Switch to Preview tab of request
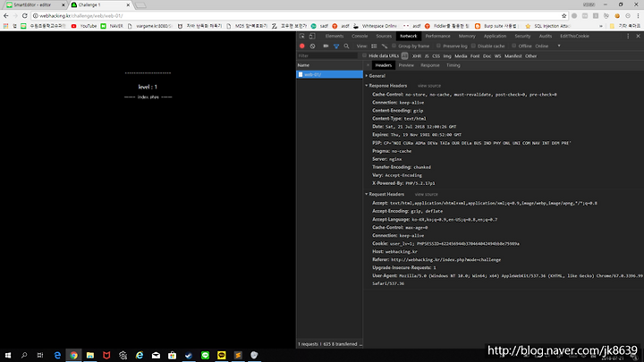Screen dimensions: 644x362 pyautogui.click(x=406, y=65)
